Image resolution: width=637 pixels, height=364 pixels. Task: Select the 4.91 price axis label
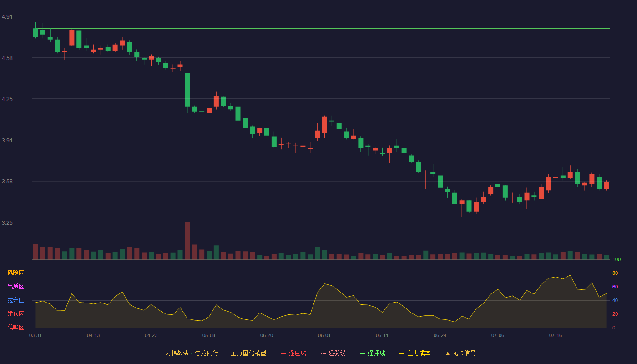(x=7, y=17)
